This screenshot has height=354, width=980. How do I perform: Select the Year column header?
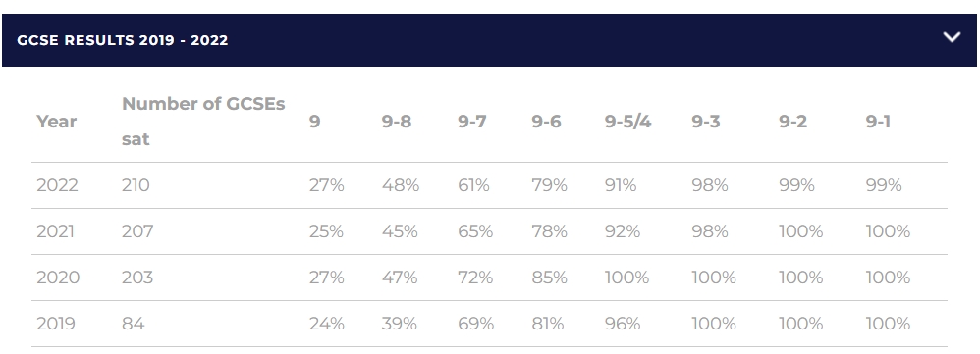pos(57,122)
